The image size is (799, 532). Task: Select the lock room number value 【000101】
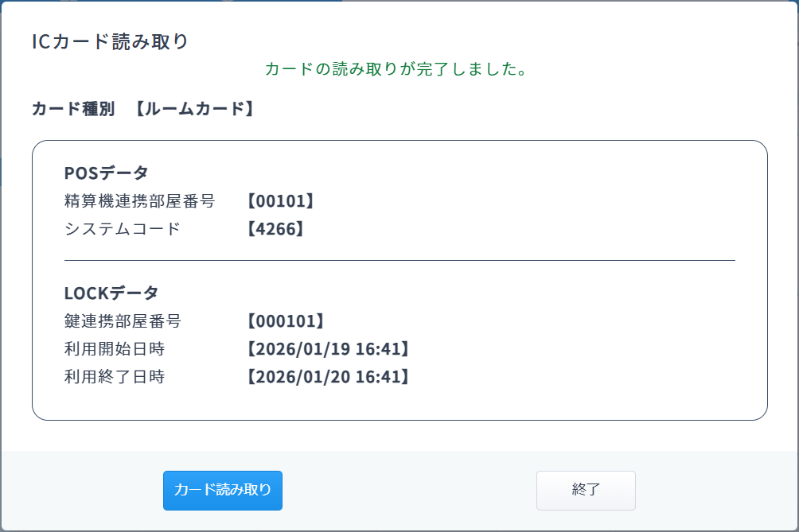[x=285, y=321]
